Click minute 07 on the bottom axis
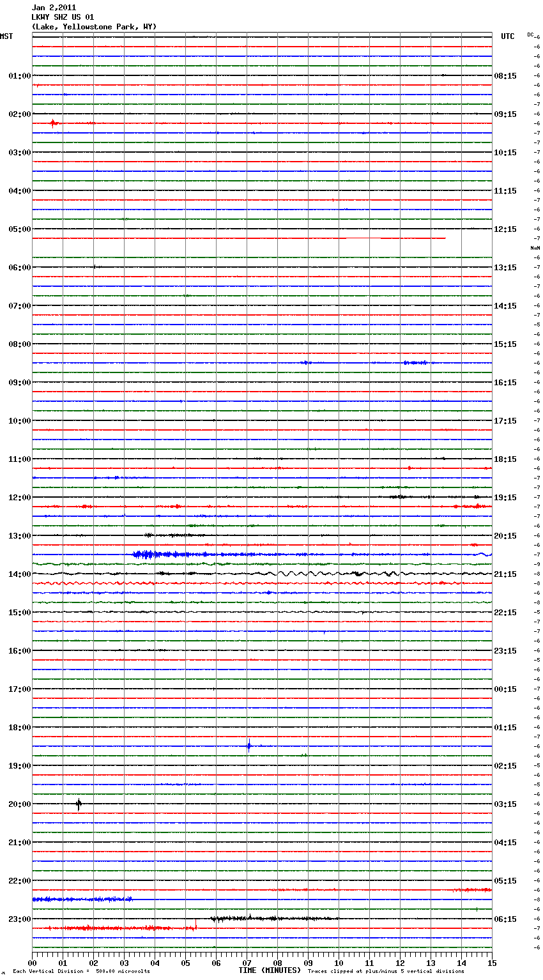 [x=247, y=963]
